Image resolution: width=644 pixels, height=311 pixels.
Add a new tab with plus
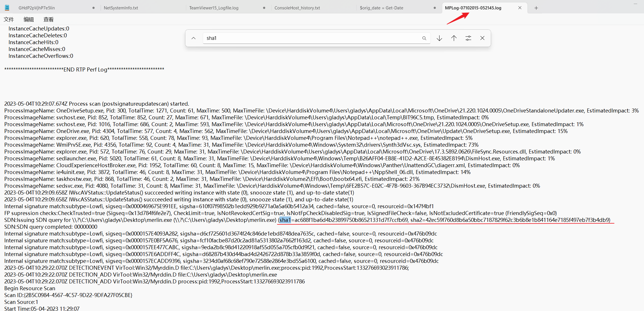pyautogui.click(x=536, y=8)
